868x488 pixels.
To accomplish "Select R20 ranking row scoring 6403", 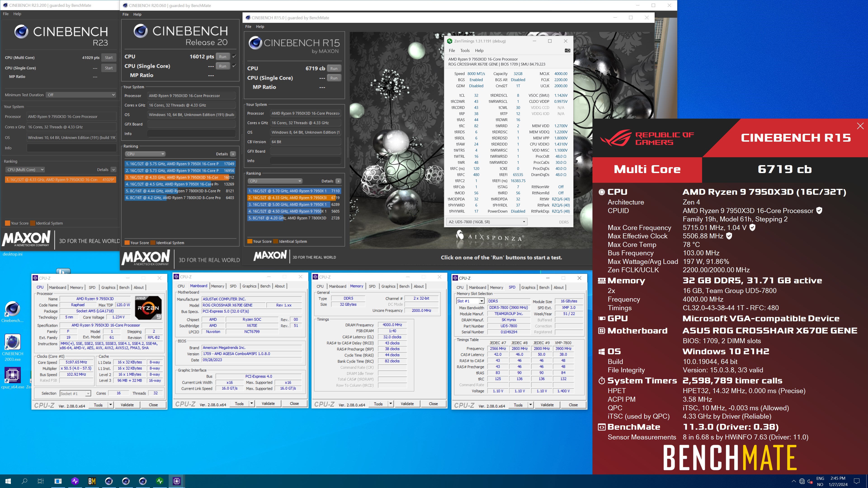I will [180, 198].
